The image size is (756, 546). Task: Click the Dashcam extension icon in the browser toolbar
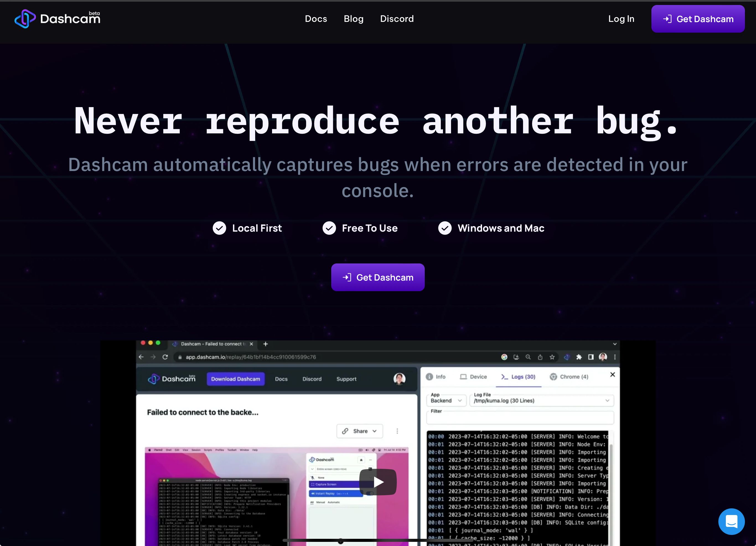[567, 357]
